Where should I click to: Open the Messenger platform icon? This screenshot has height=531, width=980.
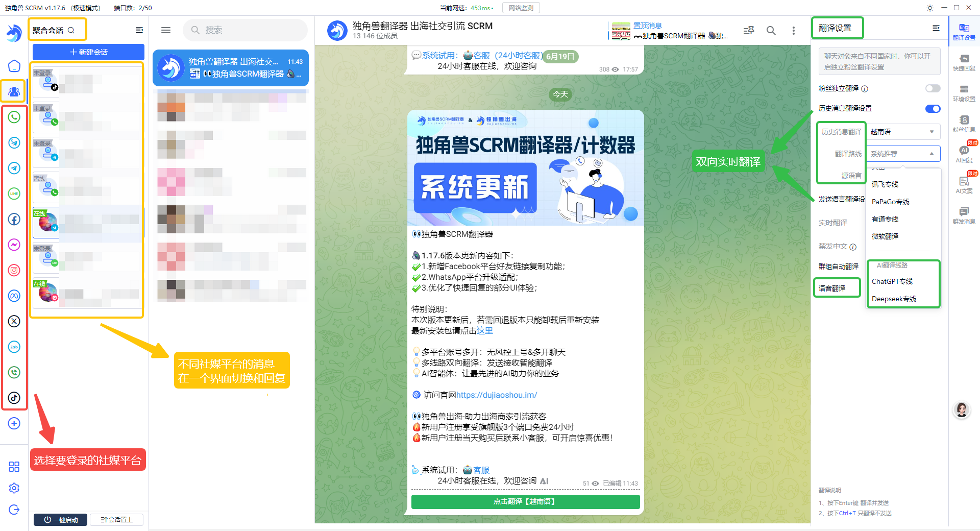click(14, 245)
